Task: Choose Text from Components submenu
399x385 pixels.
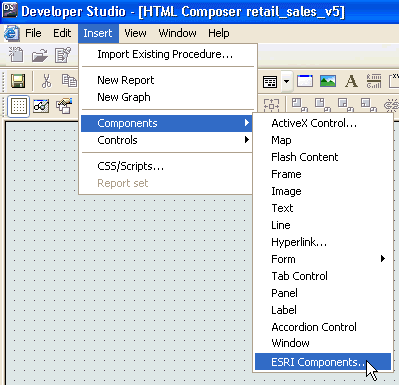Action: tap(323, 208)
